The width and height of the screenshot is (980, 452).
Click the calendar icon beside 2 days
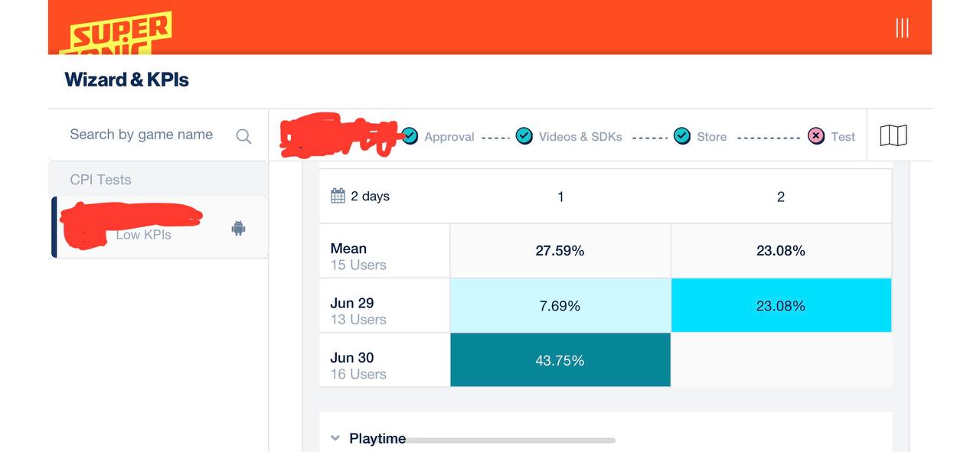(x=338, y=196)
